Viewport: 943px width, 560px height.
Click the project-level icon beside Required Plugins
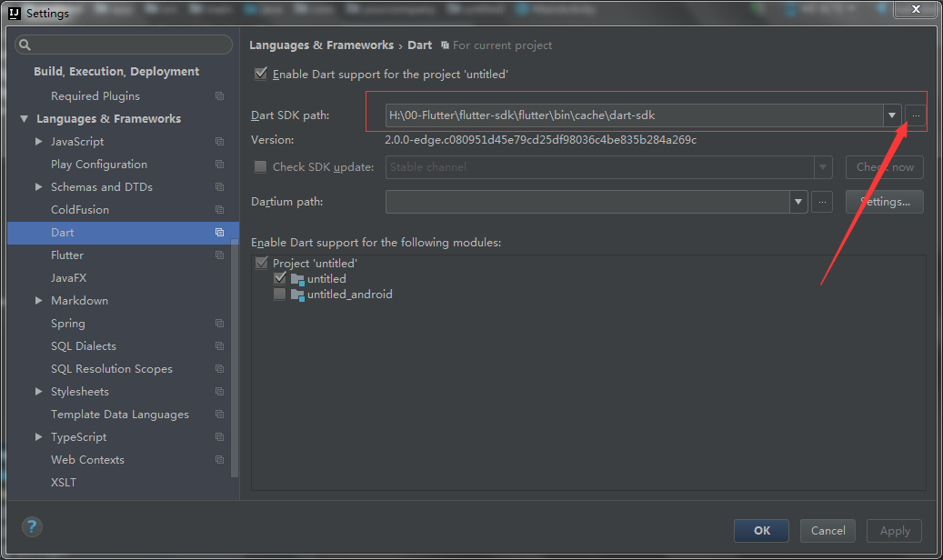[x=219, y=96]
